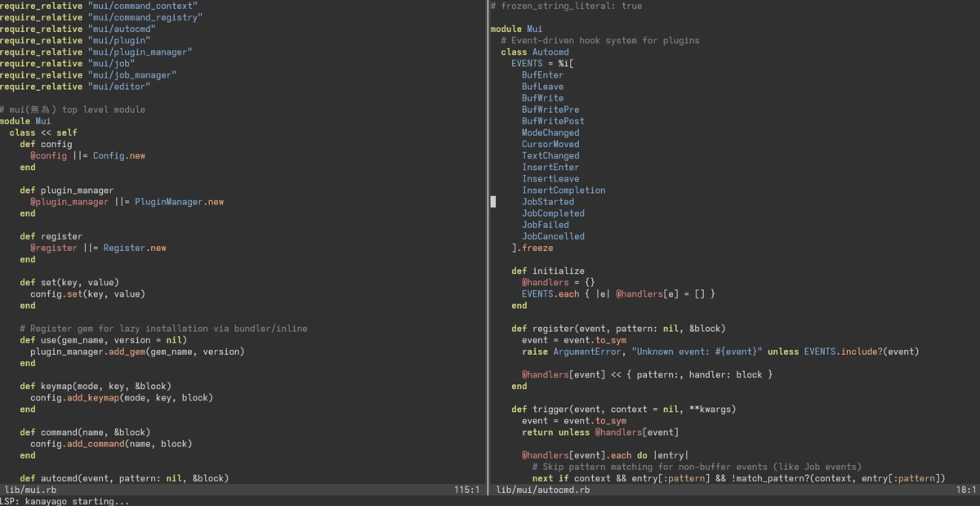Click the InsertCompletion event entry
The height and width of the screenshot is (506, 980).
tap(563, 190)
